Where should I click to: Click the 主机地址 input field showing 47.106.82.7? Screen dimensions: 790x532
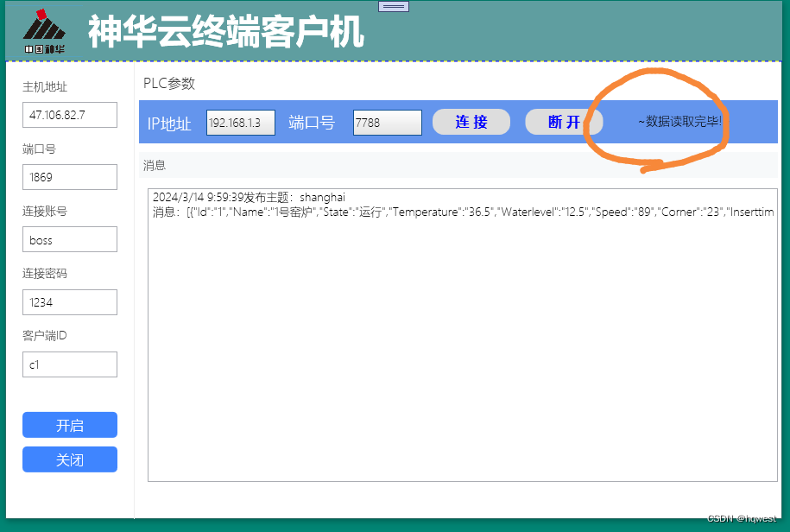click(x=70, y=115)
